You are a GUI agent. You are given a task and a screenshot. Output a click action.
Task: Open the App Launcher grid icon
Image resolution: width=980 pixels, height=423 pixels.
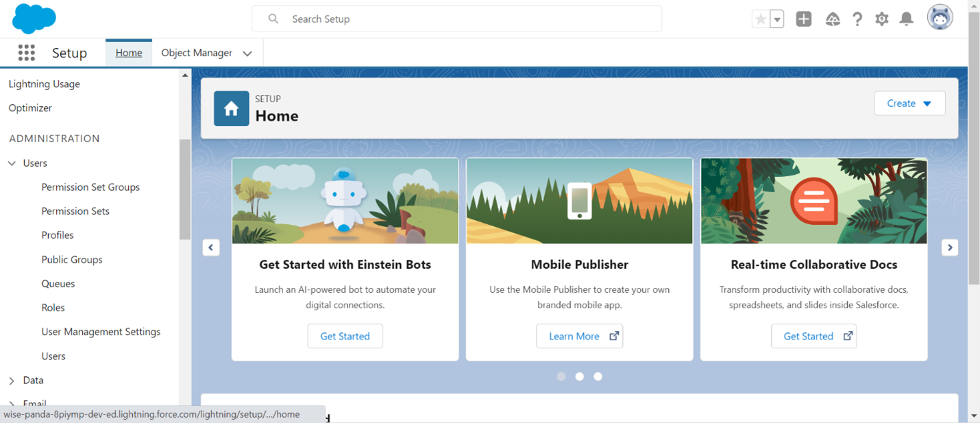[x=26, y=53]
